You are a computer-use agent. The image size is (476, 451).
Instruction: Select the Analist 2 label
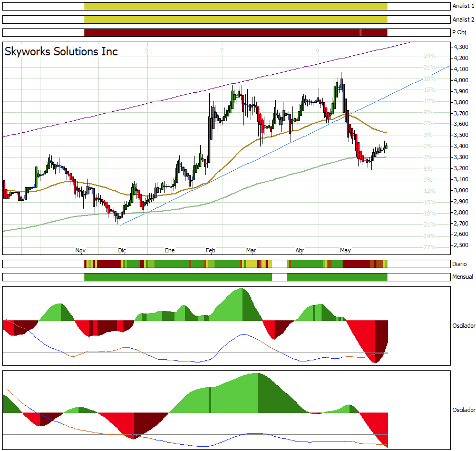[463, 19]
